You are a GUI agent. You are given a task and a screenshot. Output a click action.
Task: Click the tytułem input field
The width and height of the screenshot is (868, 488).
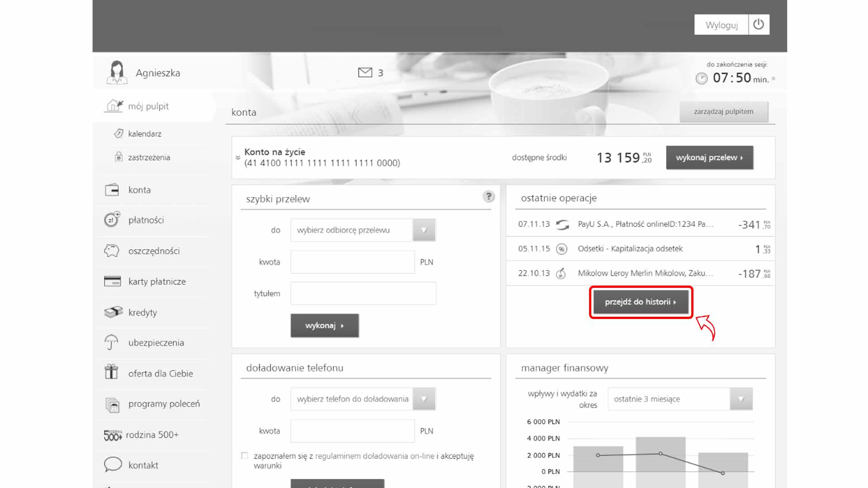click(x=363, y=294)
